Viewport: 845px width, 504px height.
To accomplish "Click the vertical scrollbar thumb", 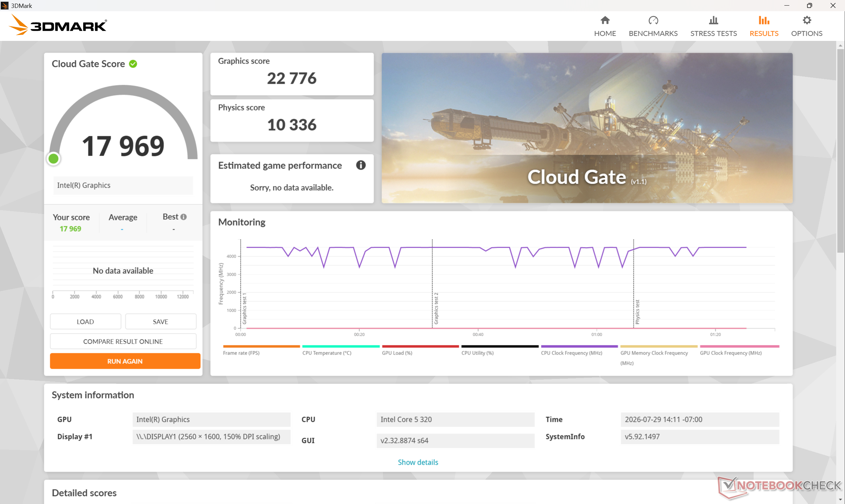I will click(x=840, y=150).
